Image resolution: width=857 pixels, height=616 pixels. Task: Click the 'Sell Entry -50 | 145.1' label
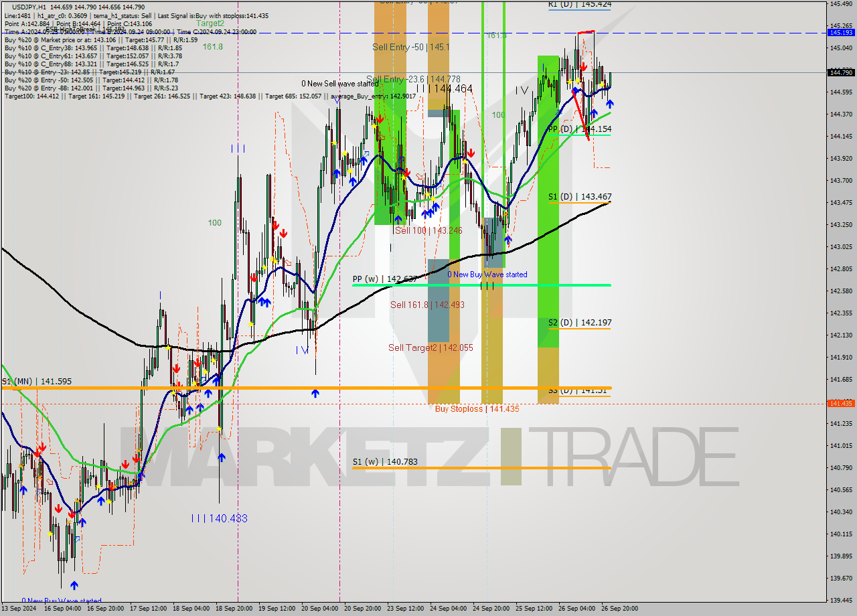(x=411, y=47)
